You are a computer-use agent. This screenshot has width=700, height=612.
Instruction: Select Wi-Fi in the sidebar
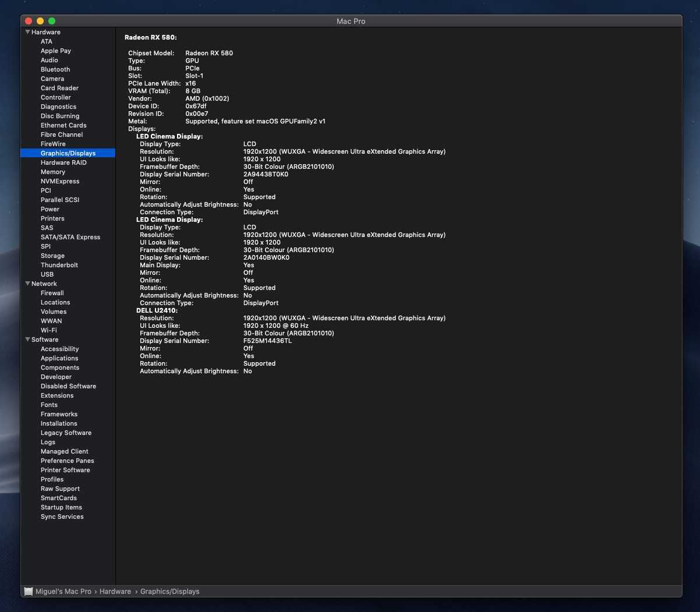[x=49, y=330]
